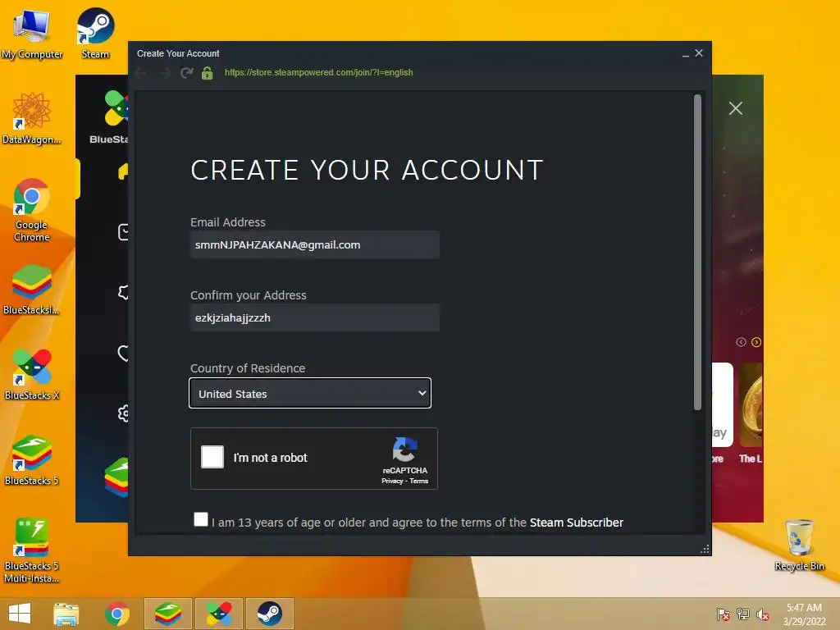The image size is (840, 630).
Task: Switch to Steam taskbar button
Action: [x=269, y=614]
